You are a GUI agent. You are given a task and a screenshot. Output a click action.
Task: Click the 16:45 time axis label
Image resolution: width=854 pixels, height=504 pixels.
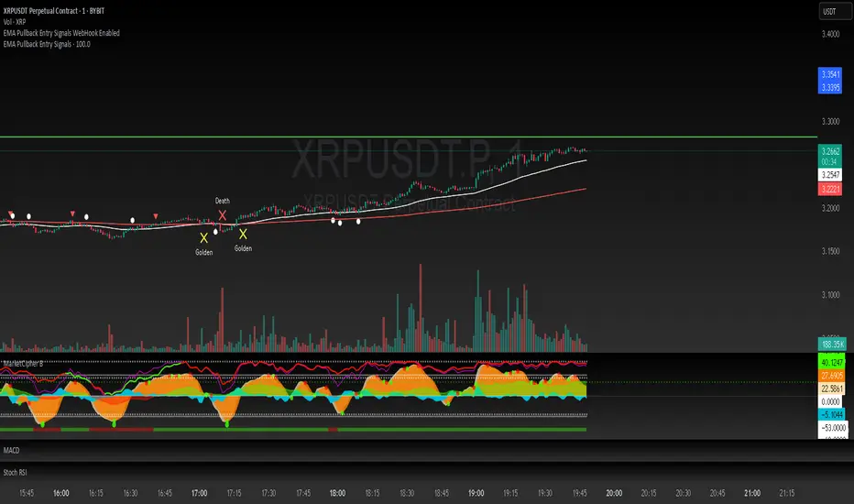coord(165,493)
